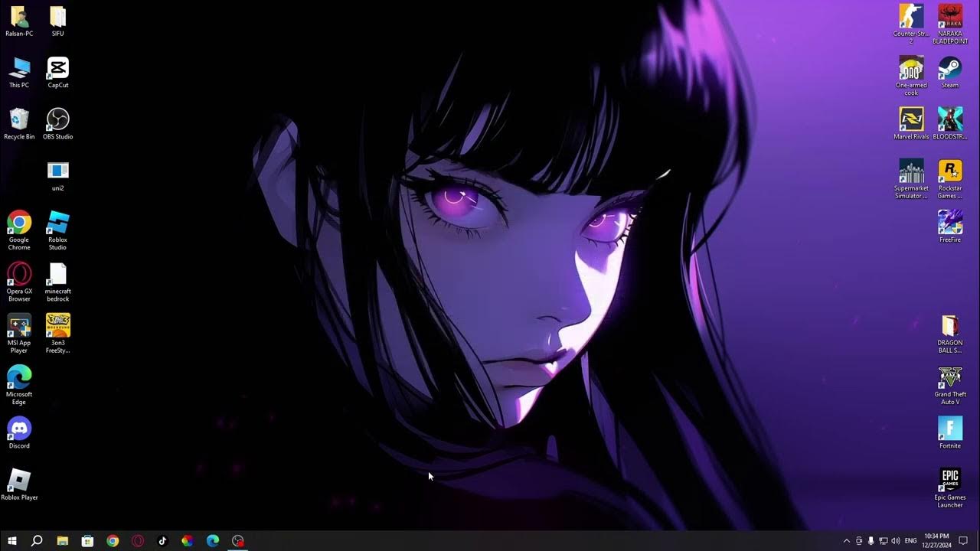Select the Marvel Rivals shortcut

[x=911, y=124]
